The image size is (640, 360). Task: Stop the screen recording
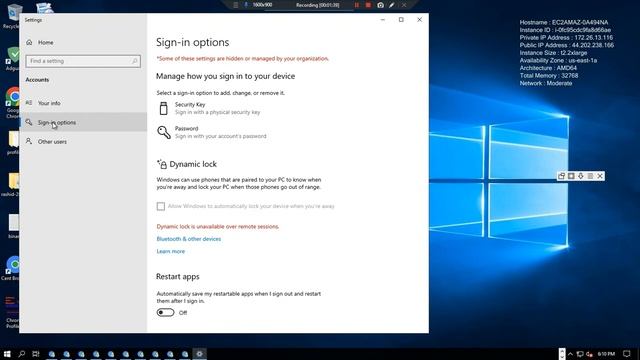(368, 5)
